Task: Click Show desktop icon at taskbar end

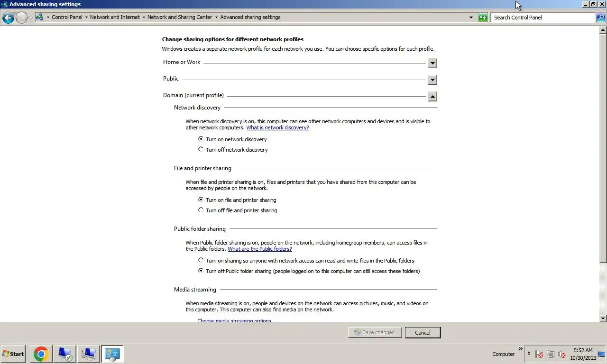Action: tap(602, 354)
